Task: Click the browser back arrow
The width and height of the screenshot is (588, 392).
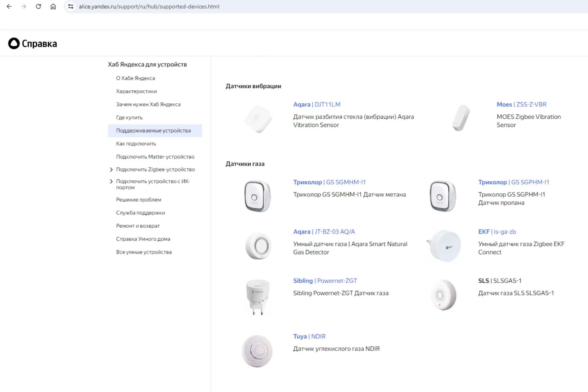Action: click(9, 6)
